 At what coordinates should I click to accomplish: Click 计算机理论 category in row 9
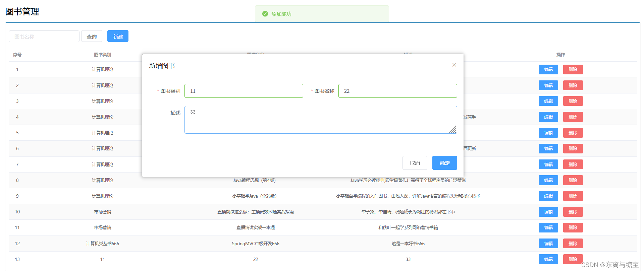(103, 196)
